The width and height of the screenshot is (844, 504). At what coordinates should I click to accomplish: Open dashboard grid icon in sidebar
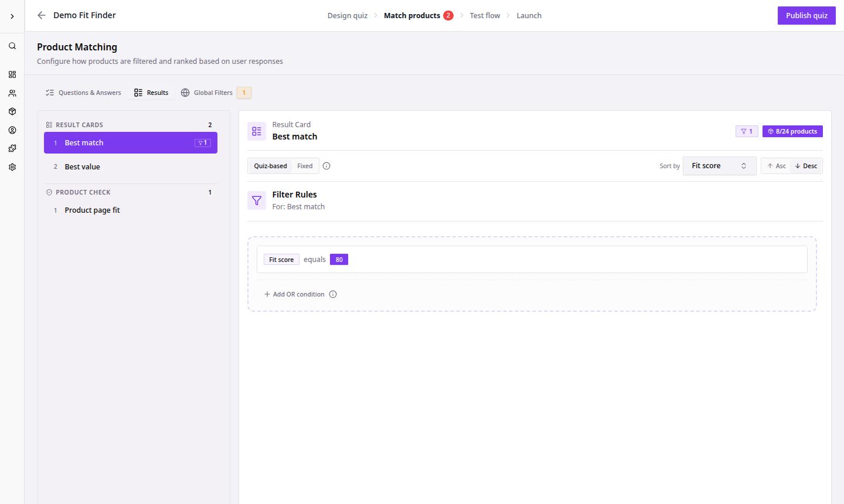(x=12, y=74)
